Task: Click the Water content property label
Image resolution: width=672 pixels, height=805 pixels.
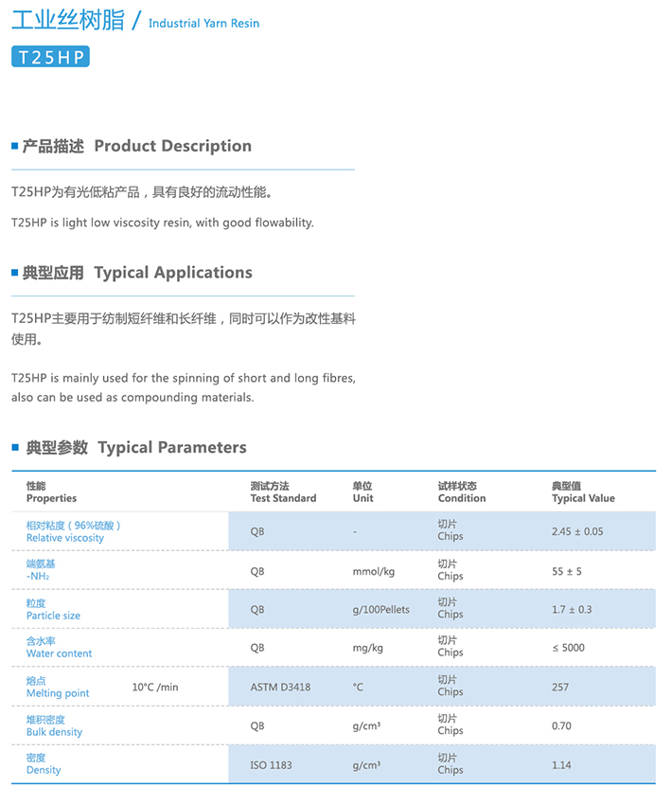Action: coord(59,653)
